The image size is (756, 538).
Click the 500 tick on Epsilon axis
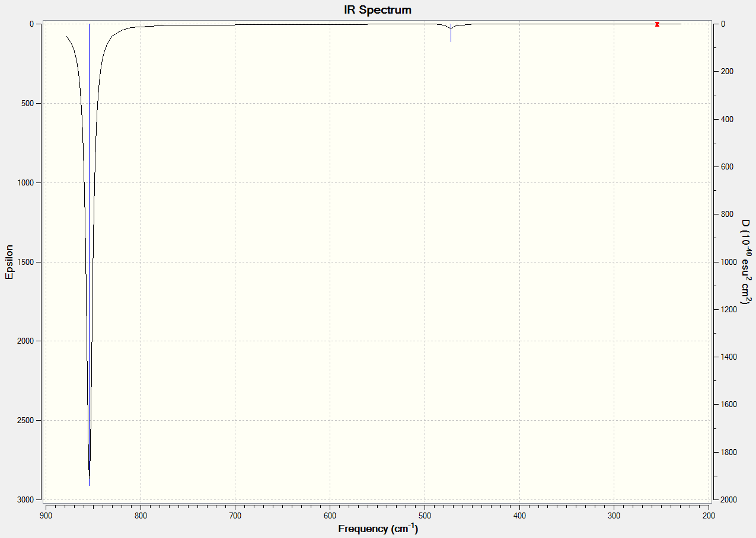coord(28,103)
